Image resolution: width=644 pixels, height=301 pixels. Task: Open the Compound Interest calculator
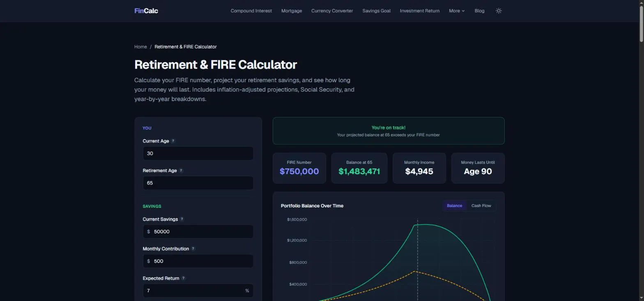251,11
